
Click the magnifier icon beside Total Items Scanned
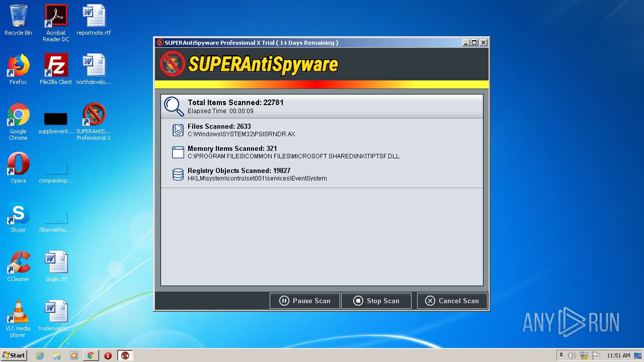tap(174, 106)
